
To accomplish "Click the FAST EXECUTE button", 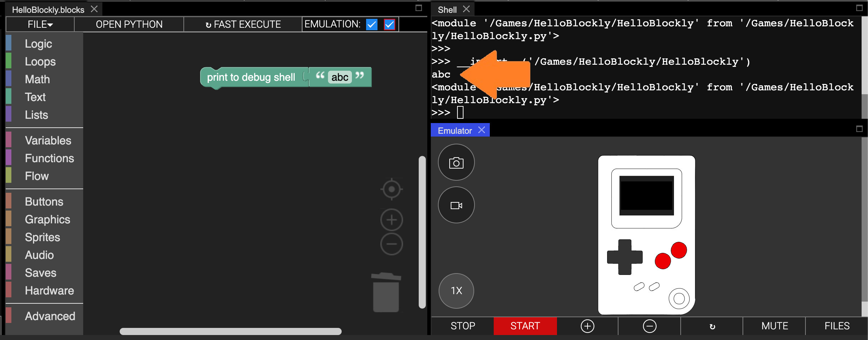I will 243,25.
